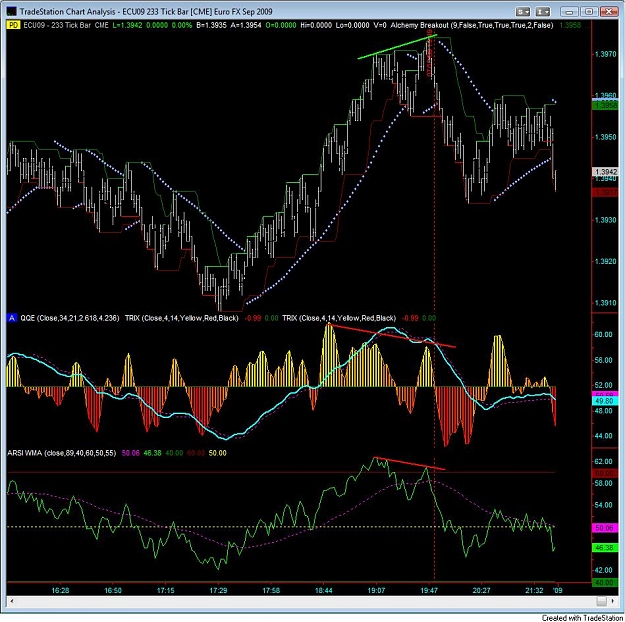Click the horizontal scrollbar thumb at the right end

click(x=601, y=601)
